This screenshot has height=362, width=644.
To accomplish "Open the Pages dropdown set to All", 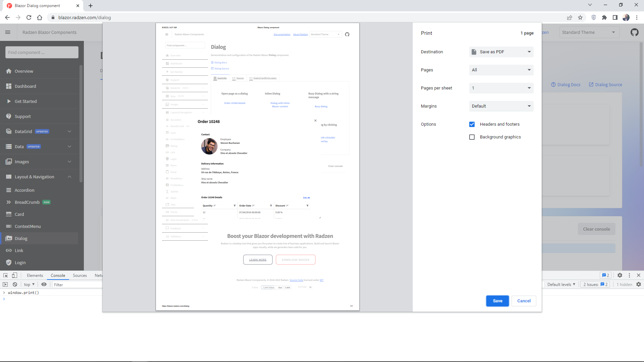I will click(501, 70).
